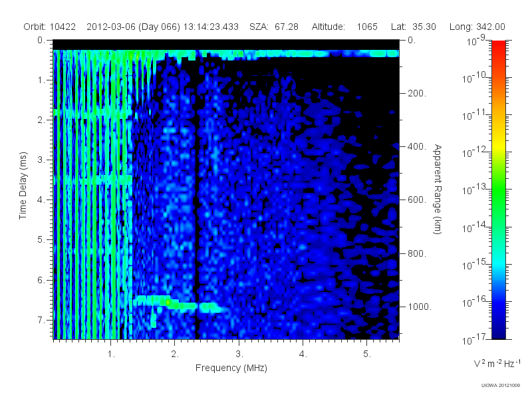The width and height of the screenshot is (532, 399).
Task: Click the 1. tick on frequency axis
Action: click(x=111, y=354)
